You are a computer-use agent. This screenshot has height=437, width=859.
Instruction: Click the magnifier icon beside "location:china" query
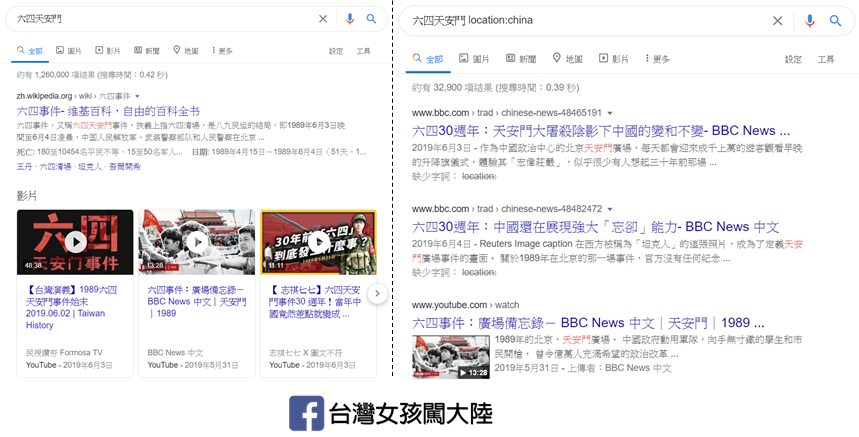[835, 20]
